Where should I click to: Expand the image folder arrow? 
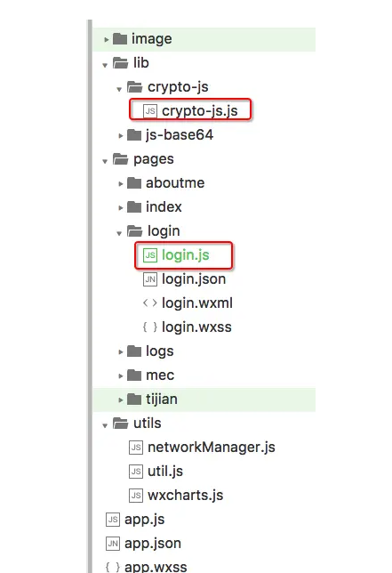pos(106,39)
